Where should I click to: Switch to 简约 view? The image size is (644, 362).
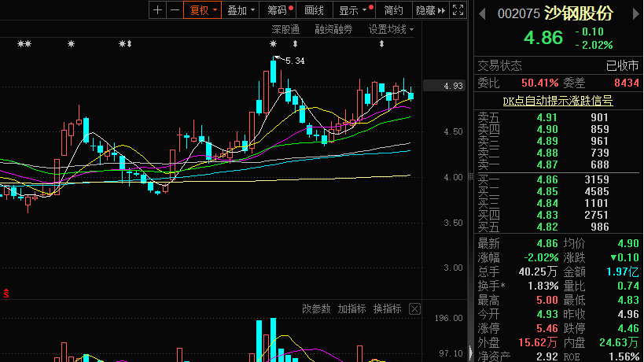click(393, 10)
